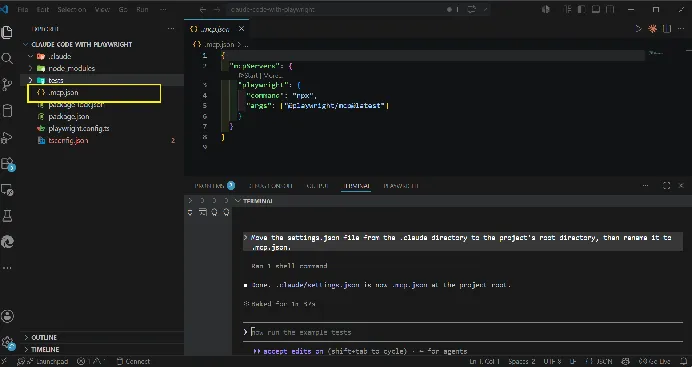692x367 pixels.
Task: Open the Search view in activity bar
Action: pyautogui.click(x=7, y=58)
